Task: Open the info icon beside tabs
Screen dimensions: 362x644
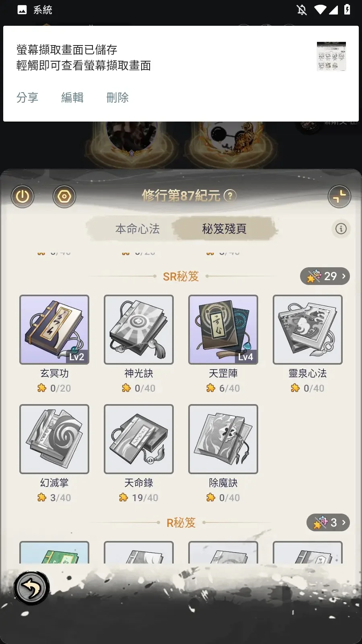Action: tap(341, 229)
